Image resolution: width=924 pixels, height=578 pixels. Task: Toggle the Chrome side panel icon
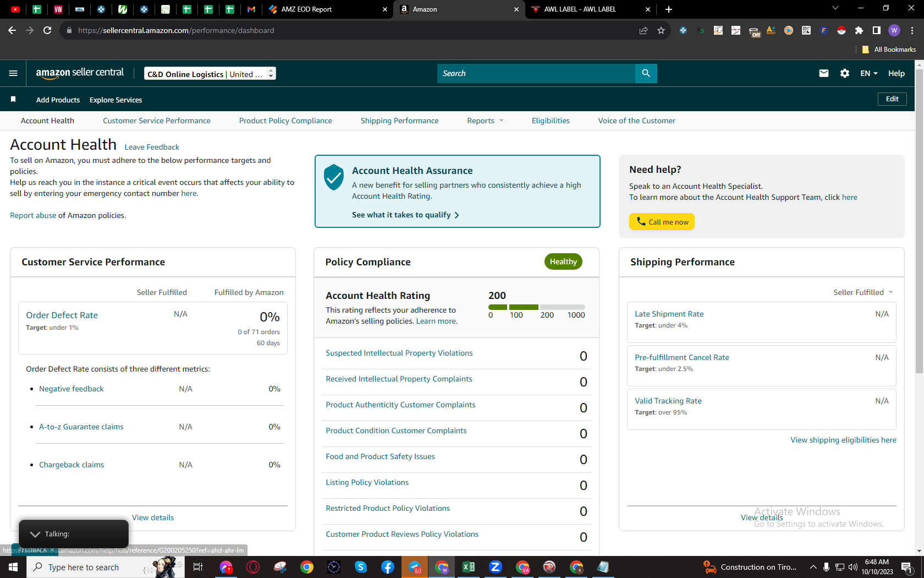click(877, 30)
